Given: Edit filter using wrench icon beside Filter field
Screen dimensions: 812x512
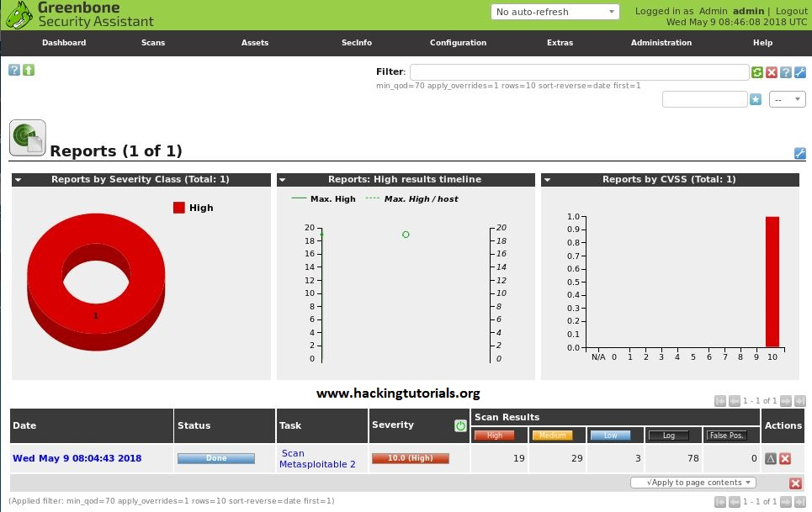Looking at the screenshot, I should [800, 72].
